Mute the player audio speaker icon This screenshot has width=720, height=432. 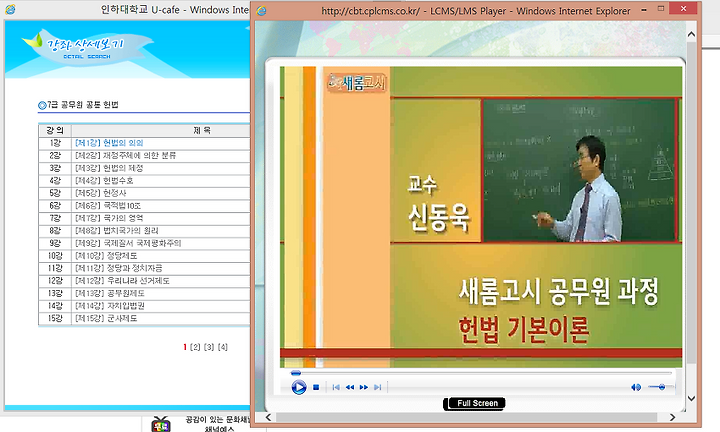click(x=636, y=387)
